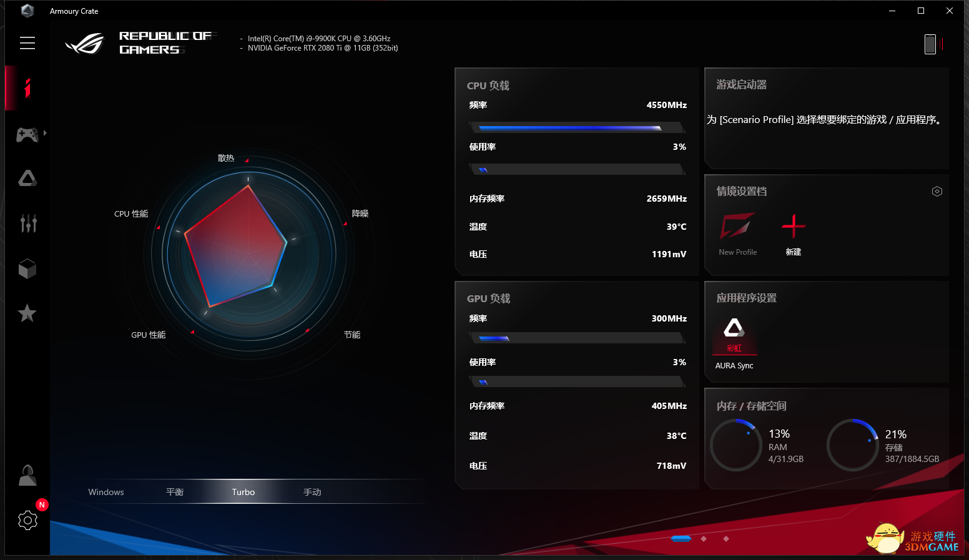The width and height of the screenshot is (969, 560).
Task: Select the 手动 manual mode
Action: pos(312,492)
